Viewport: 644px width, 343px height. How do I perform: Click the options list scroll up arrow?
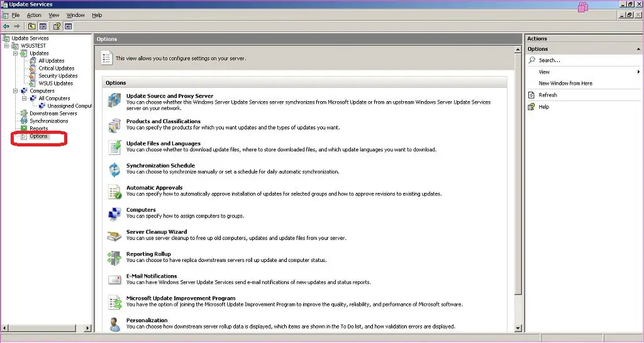(x=518, y=50)
